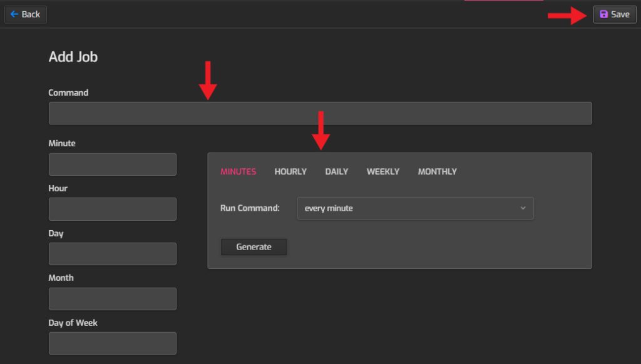Click the Back button
641x364 pixels.
(25, 14)
